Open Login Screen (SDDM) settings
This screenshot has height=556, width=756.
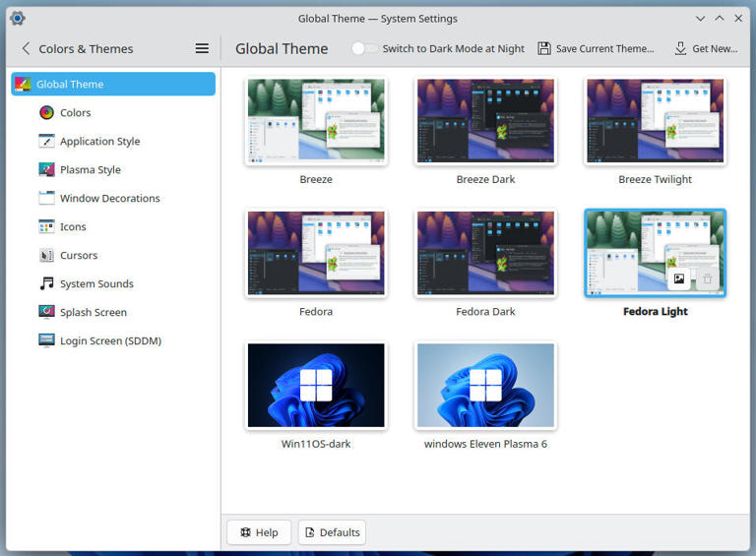click(x=113, y=340)
